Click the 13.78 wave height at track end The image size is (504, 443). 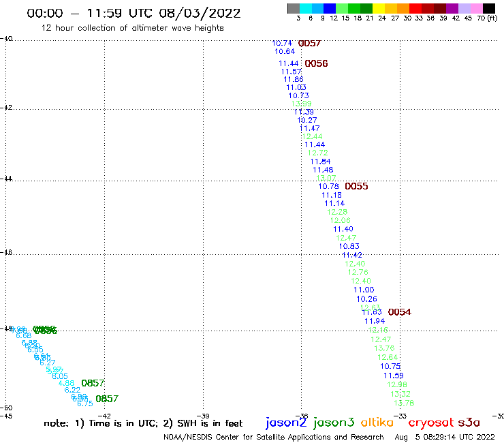[x=404, y=403]
